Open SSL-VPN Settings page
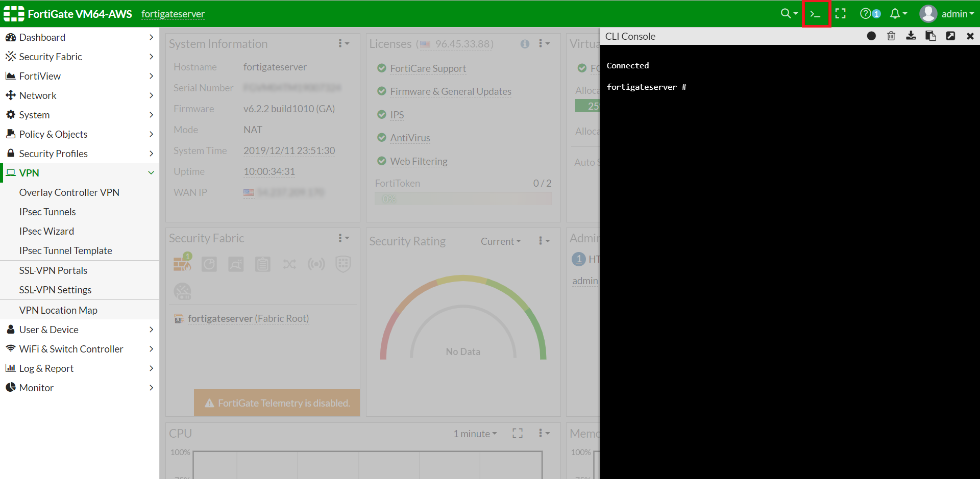The image size is (980, 479). point(55,290)
